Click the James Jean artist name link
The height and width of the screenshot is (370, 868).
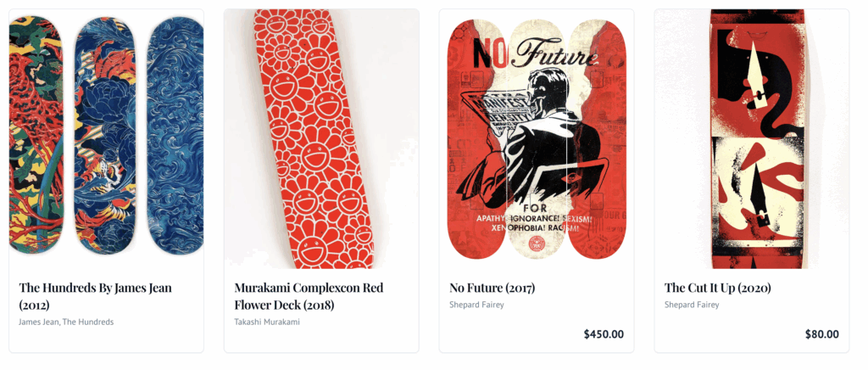tap(38, 322)
